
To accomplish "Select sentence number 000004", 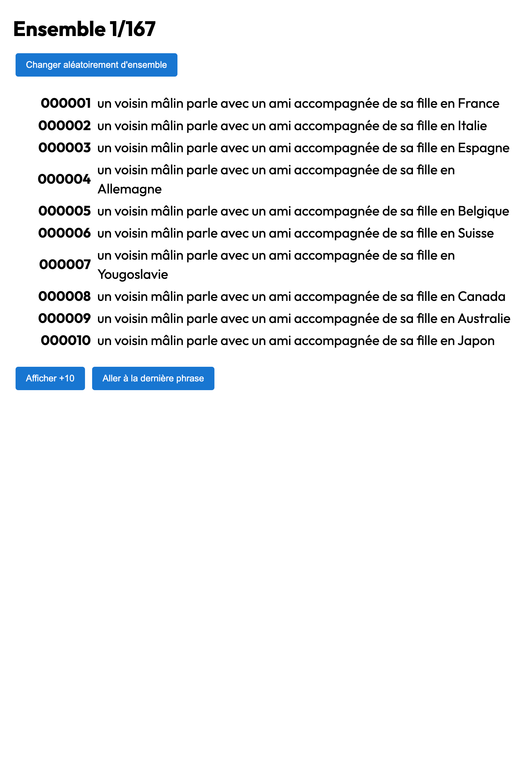I will [64, 179].
